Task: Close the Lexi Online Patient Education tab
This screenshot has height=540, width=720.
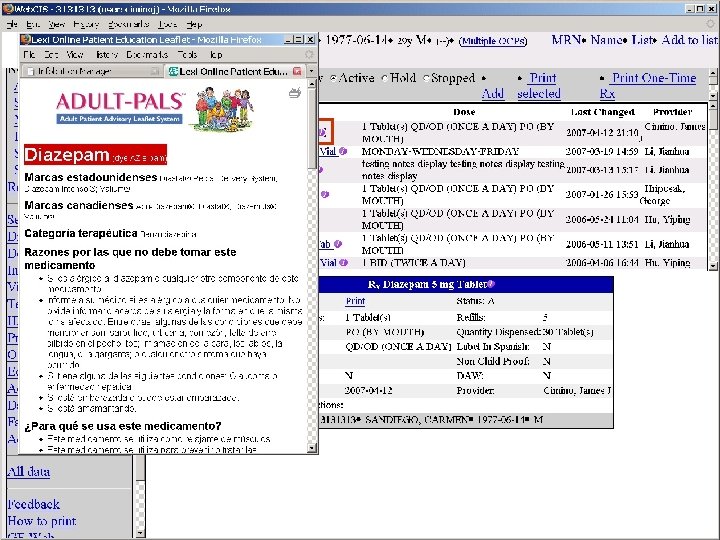Action: coord(297,71)
